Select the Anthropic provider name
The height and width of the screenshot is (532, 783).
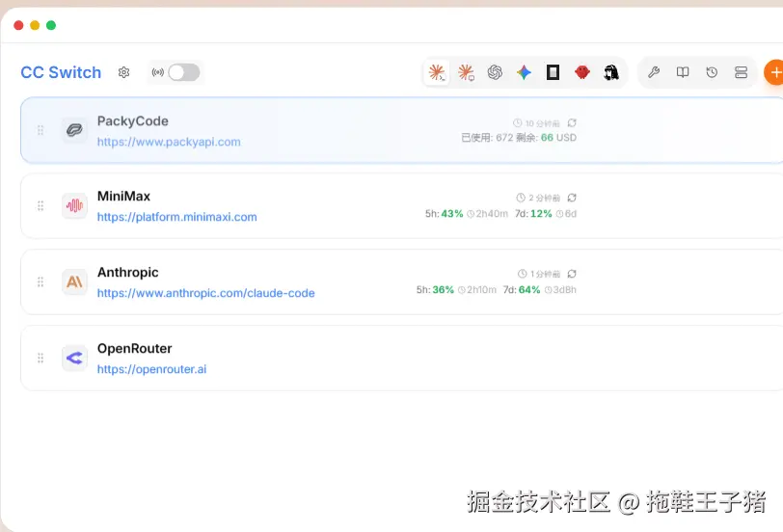pos(128,273)
